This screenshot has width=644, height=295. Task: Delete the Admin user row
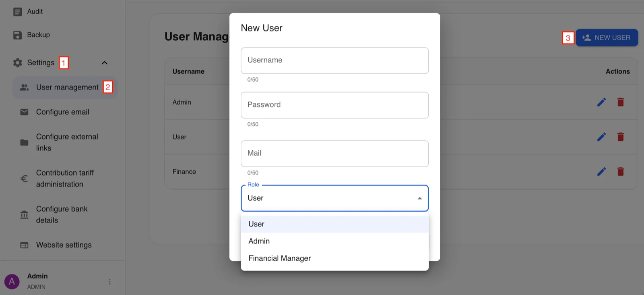click(x=621, y=102)
